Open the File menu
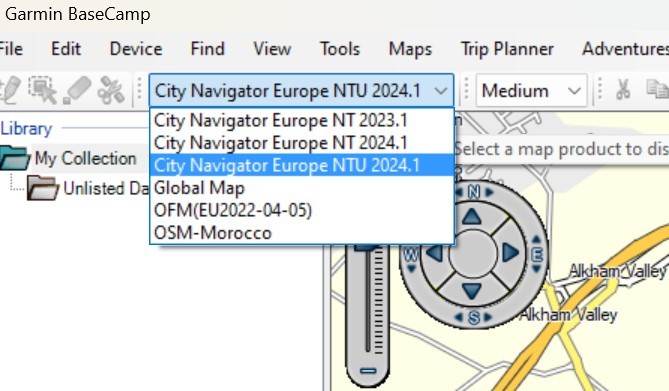669x391 pixels. click(11, 49)
